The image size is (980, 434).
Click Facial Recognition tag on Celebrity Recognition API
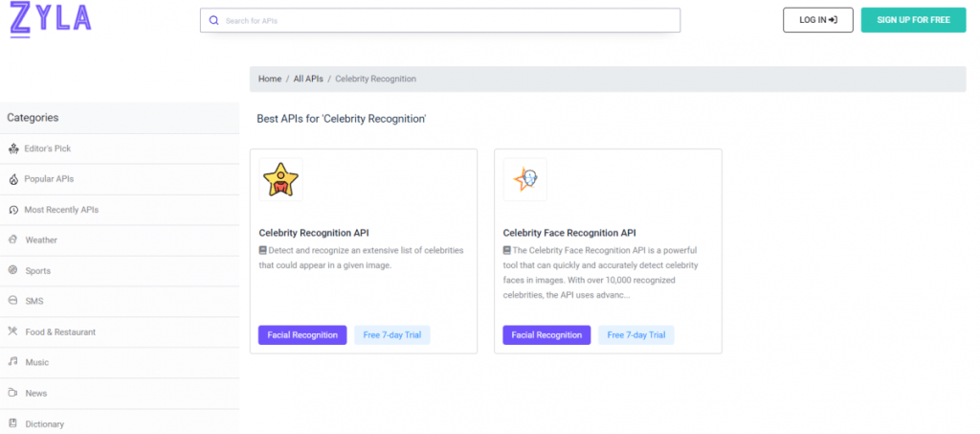[302, 335]
